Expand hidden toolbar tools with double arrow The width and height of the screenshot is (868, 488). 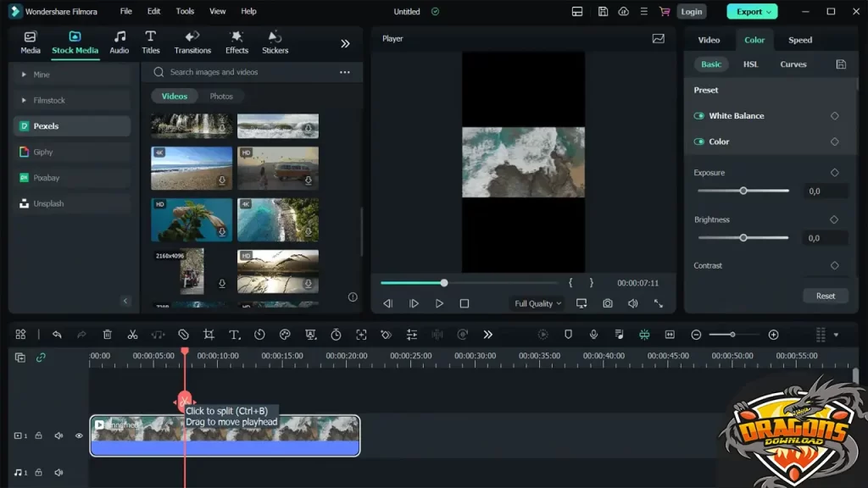tap(488, 334)
